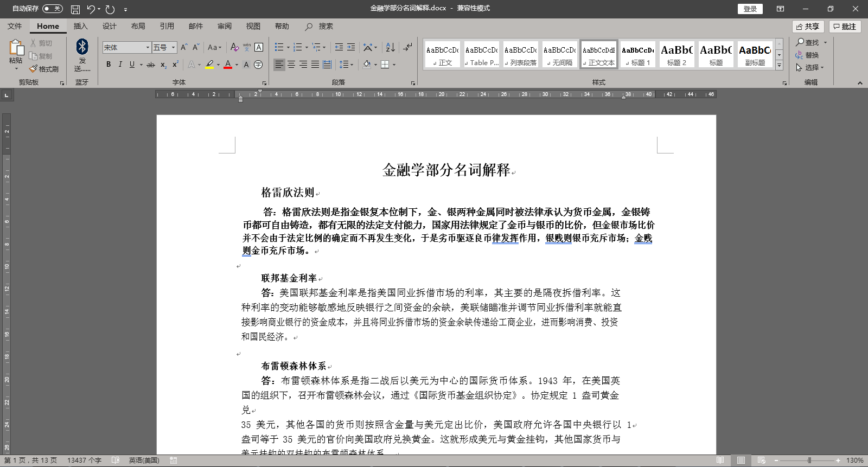The image size is (868, 467).
Task: Apply an enclosed character with the circled-字 icon
Action: coord(258,65)
